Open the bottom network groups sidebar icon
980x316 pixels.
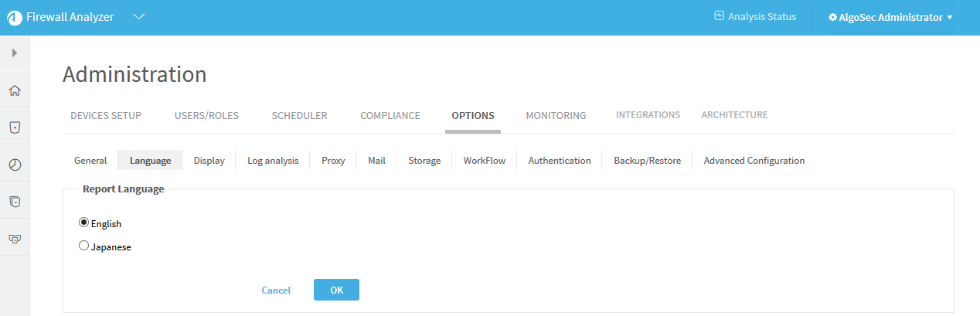(x=15, y=239)
